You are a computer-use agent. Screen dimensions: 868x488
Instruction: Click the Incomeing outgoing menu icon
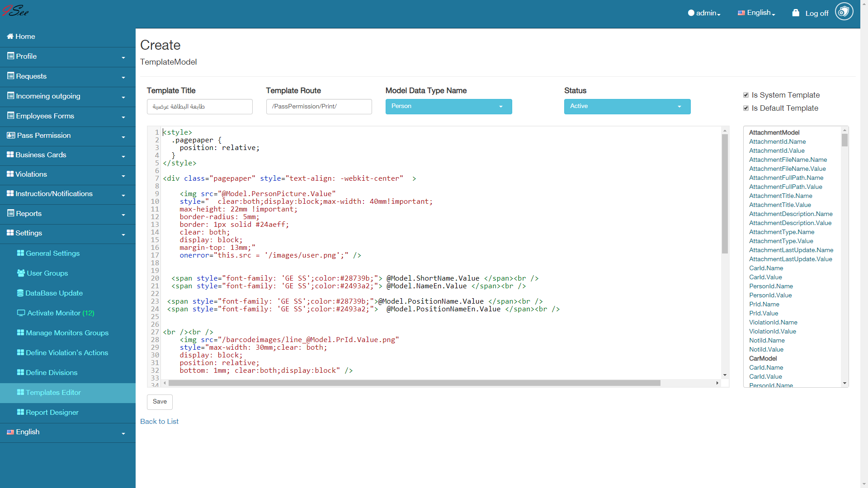click(x=10, y=96)
